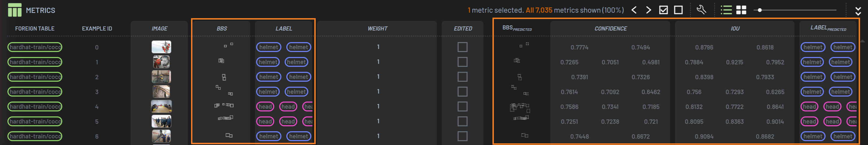
Task: Go to the previous metric with left arrow
Action: (634, 10)
